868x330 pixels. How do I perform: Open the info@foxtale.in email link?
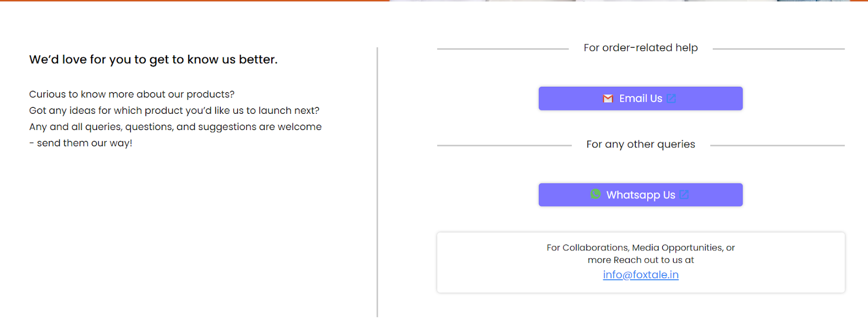tap(641, 275)
